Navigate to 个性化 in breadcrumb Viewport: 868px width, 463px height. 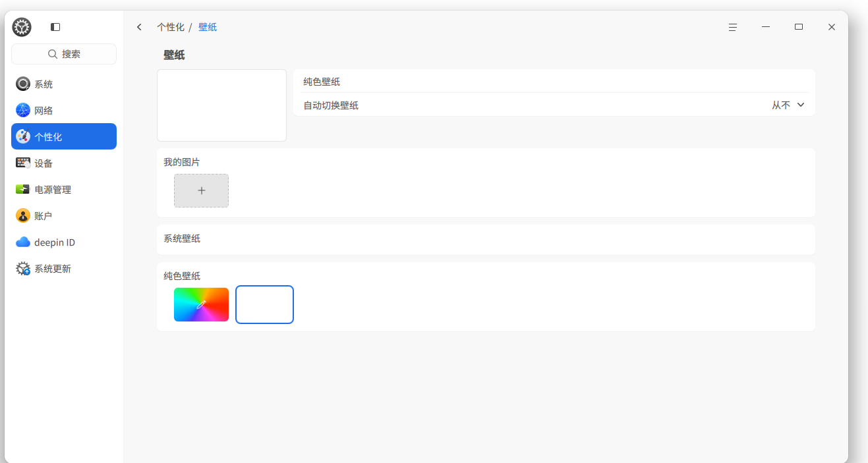pyautogui.click(x=171, y=27)
